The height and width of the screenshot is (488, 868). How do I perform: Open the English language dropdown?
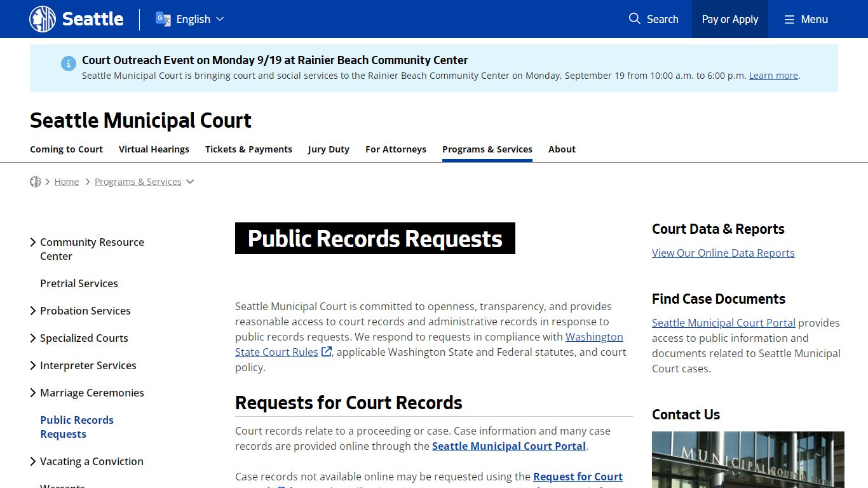tap(200, 19)
